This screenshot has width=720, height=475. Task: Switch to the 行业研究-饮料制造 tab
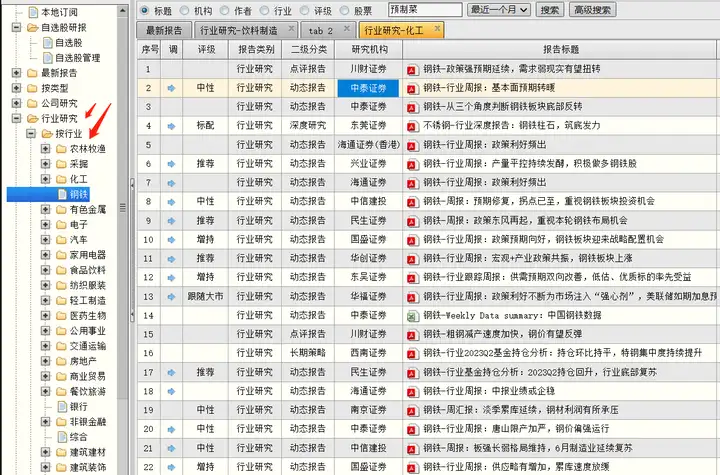(x=239, y=30)
